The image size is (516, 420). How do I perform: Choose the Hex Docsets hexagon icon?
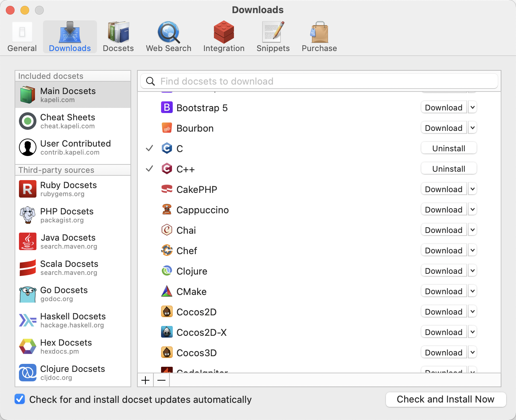[28, 346]
